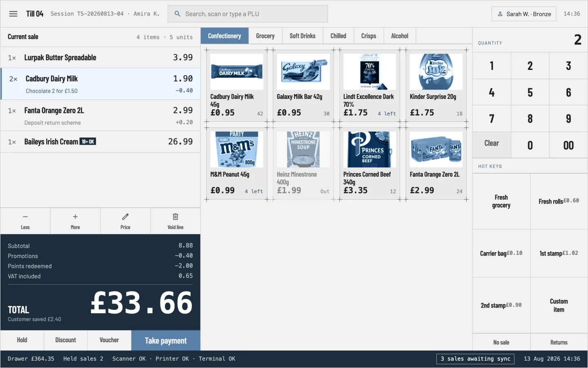Open the hamburger main menu
Viewport: 588px width, 368px height.
[x=13, y=14]
